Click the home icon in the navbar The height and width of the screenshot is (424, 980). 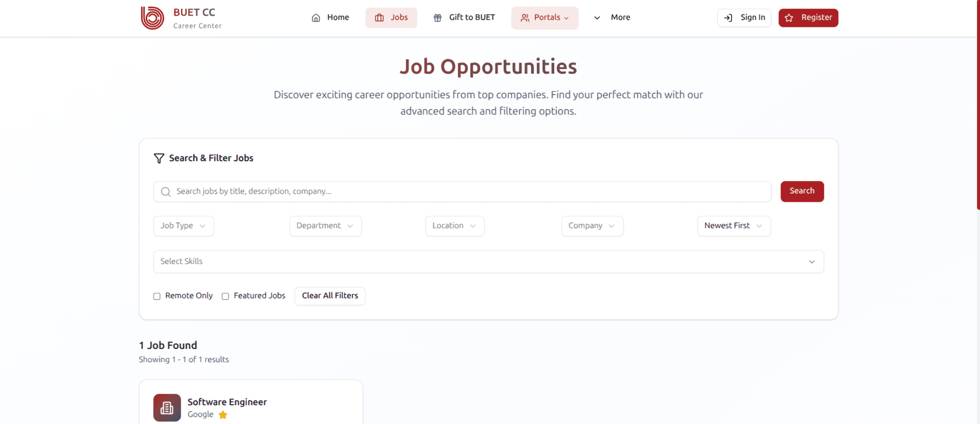click(315, 18)
